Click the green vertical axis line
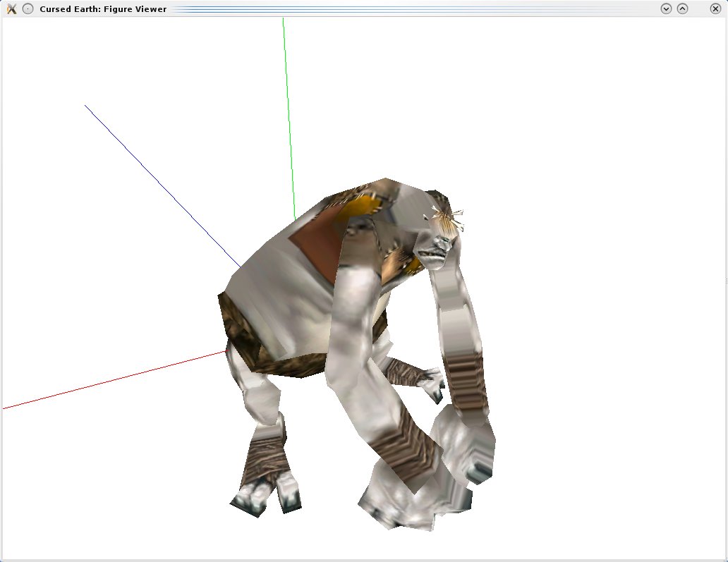The image size is (728, 562). [x=288, y=106]
